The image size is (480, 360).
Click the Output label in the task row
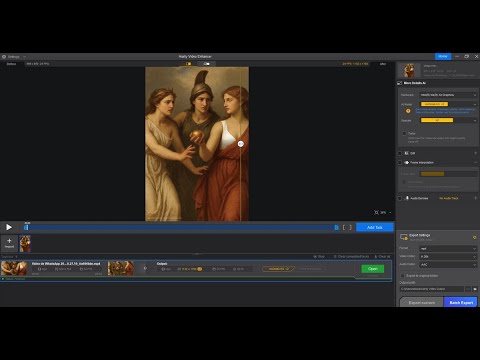(x=162, y=264)
